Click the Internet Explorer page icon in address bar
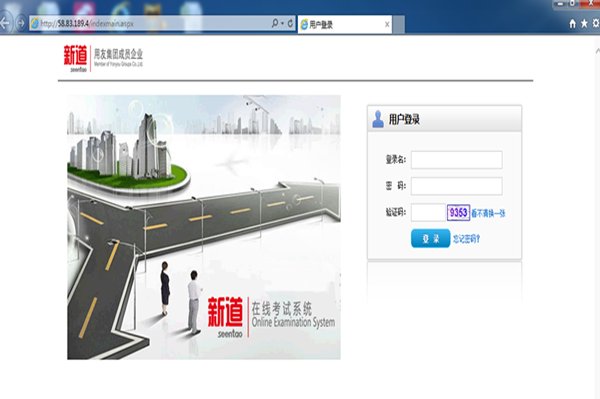600x399 pixels. [34, 24]
